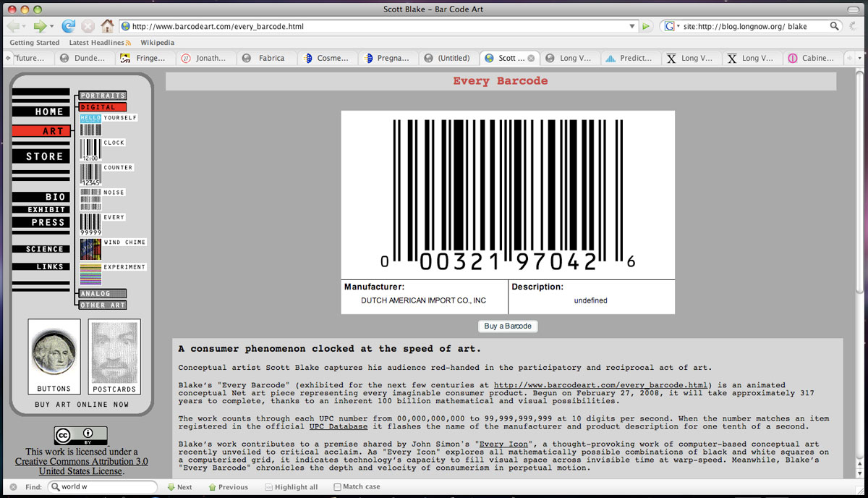Screen dimensions: 868x498
Task: Click the Buttons George Washington thumbnail
Action: [54, 356]
